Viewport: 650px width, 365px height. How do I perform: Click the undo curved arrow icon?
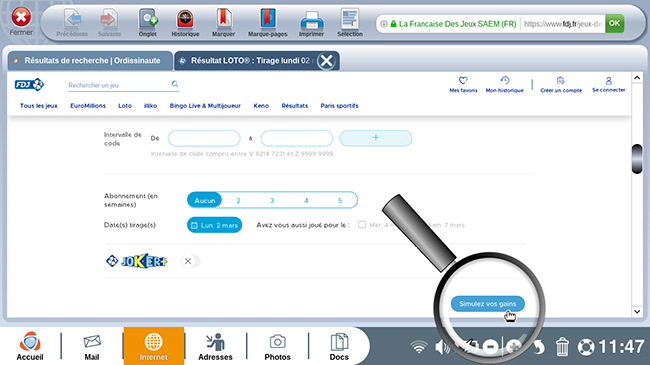539,347
